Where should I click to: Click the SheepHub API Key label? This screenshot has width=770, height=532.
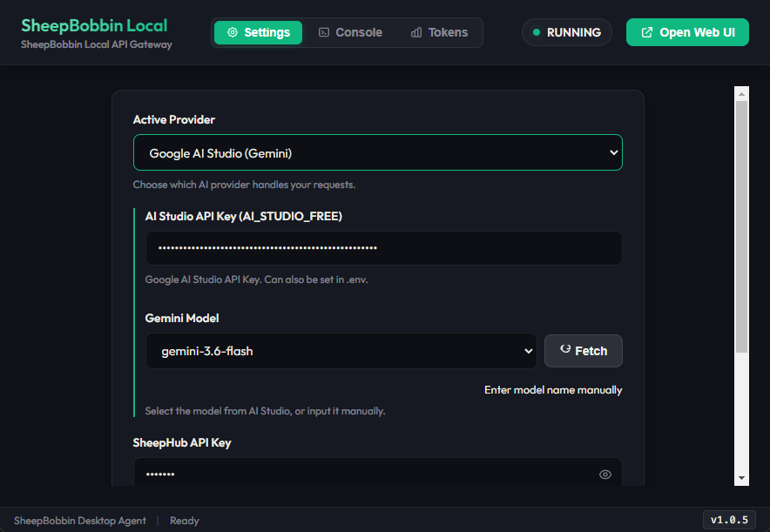point(182,442)
